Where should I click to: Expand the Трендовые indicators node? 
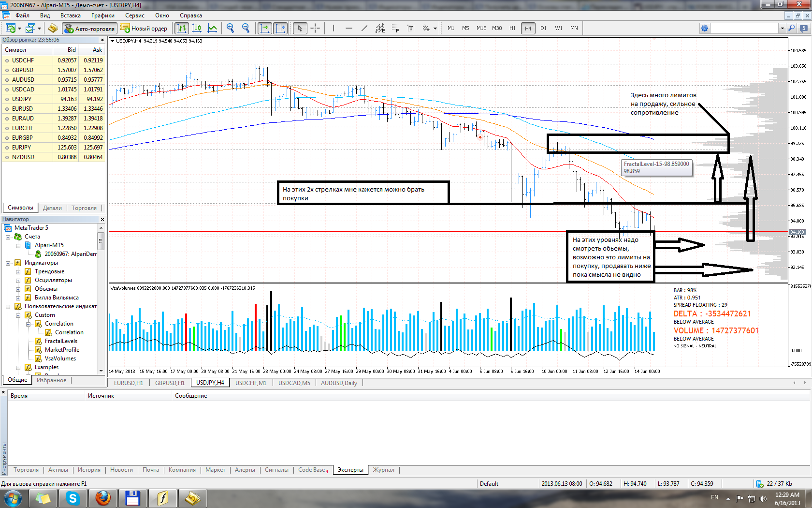point(18,271)
